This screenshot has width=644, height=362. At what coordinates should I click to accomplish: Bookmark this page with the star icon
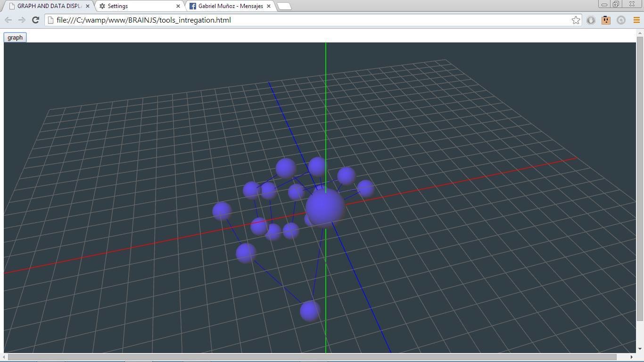click(x=576, y=20)
